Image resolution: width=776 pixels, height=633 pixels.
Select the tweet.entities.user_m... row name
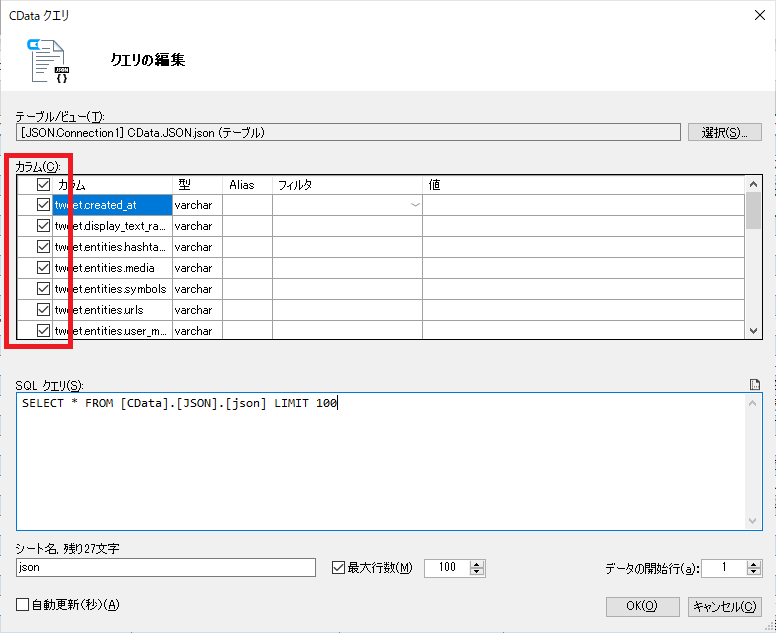coord(112,330)
